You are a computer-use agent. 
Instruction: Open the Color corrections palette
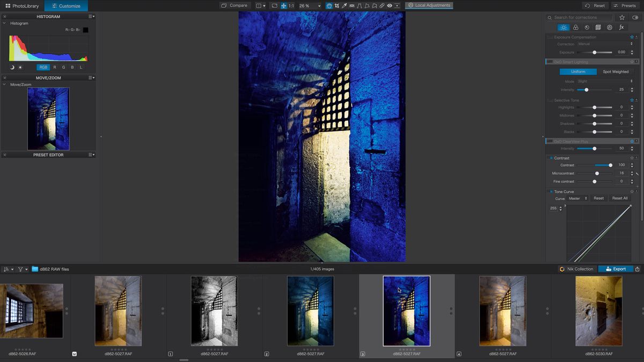(575, 27)
